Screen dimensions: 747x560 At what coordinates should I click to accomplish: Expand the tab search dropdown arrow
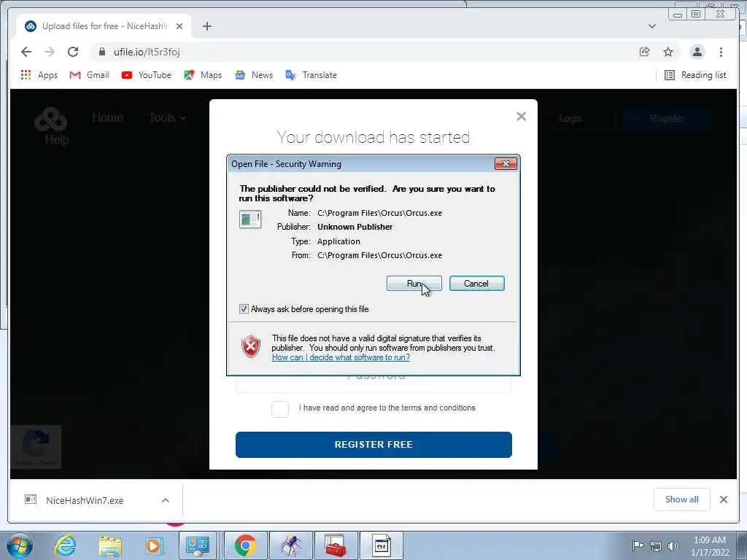click(x=652, y=26)
